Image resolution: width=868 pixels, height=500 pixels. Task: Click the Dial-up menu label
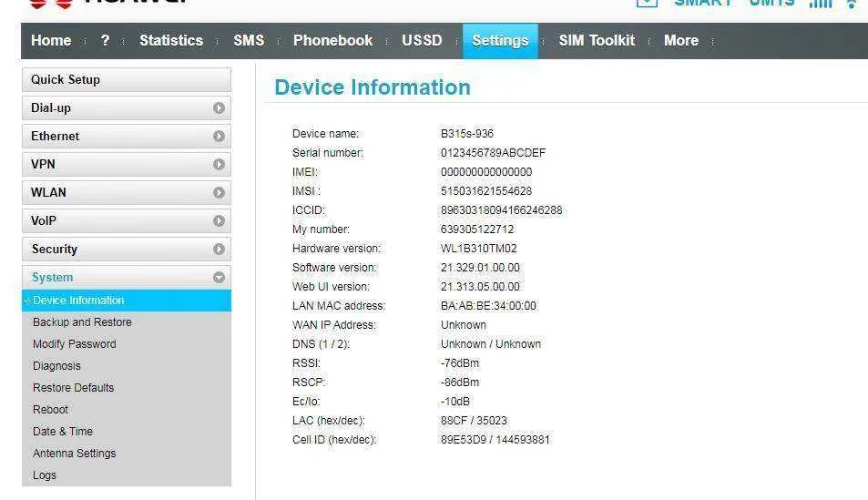click(51, 108)
